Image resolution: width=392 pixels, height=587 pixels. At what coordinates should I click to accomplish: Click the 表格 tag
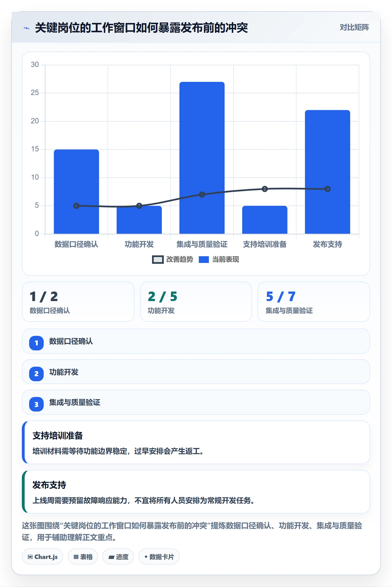pyautogui.click(x=83, y=557)
